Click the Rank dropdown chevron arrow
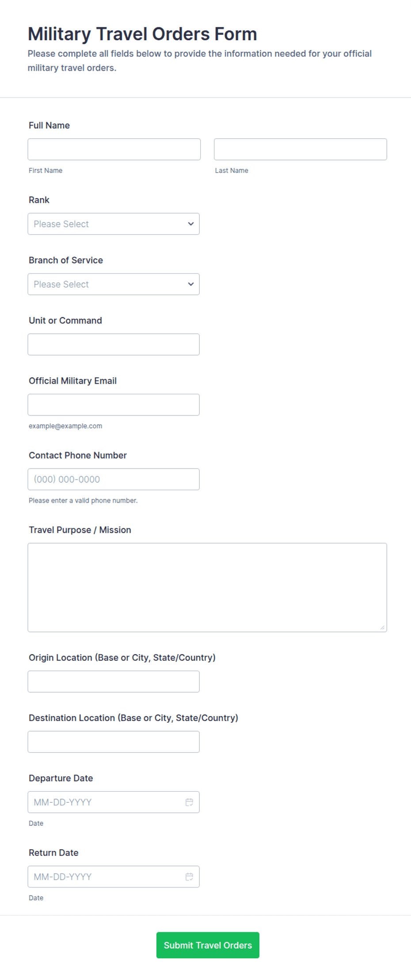 191,224
